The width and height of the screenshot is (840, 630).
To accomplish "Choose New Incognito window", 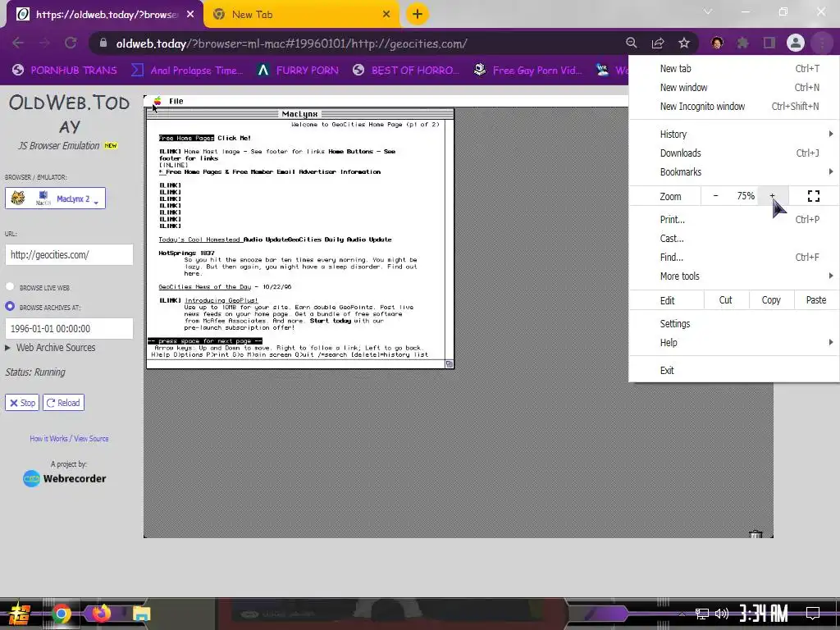I will coord(734,107).
